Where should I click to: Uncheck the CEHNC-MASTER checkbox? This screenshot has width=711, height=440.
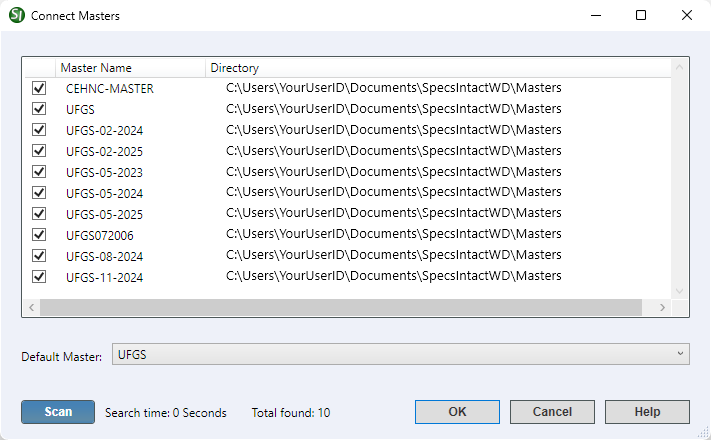tap(39, 88)
